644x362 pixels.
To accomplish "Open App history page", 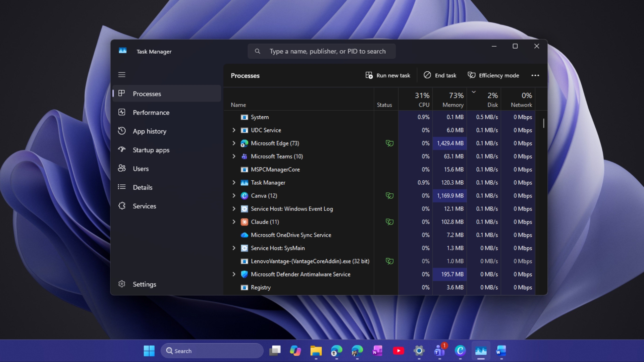I will (x=167, y=131).
